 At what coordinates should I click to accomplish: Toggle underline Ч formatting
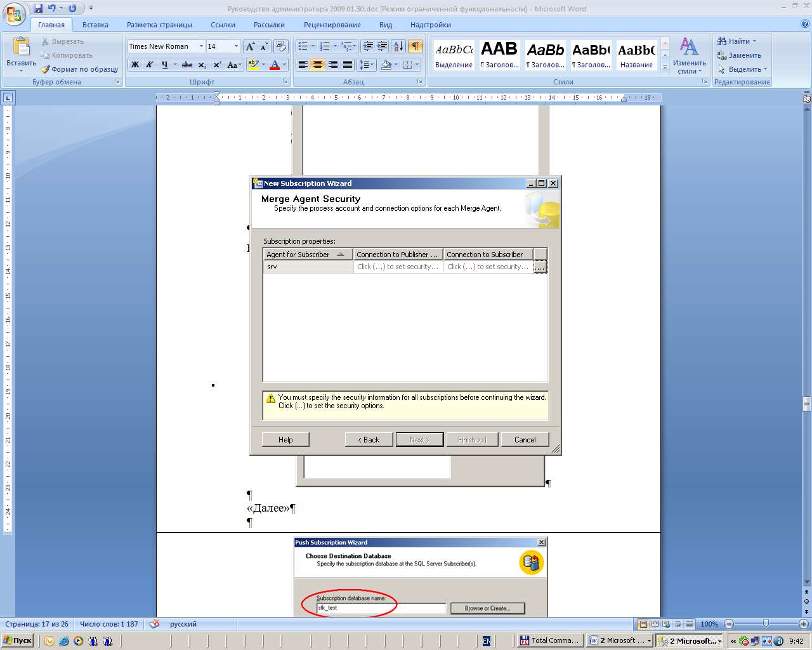pos(165,65)
